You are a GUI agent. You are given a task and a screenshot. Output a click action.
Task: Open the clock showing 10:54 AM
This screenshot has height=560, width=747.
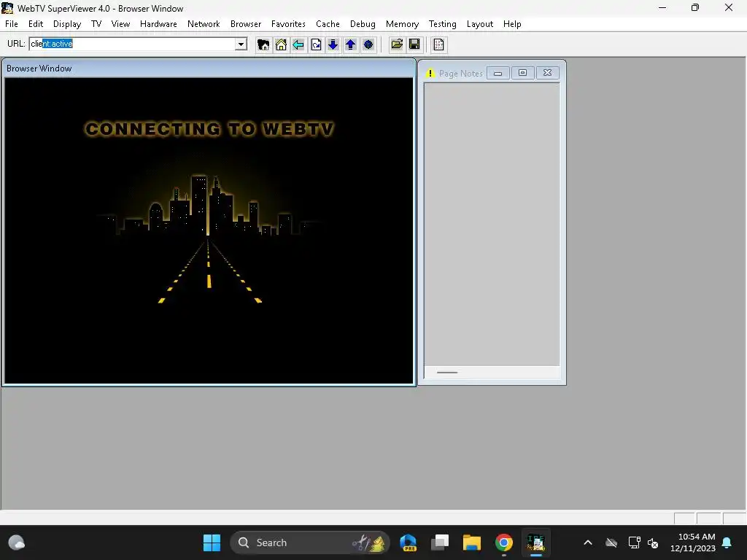click(693, 542)
